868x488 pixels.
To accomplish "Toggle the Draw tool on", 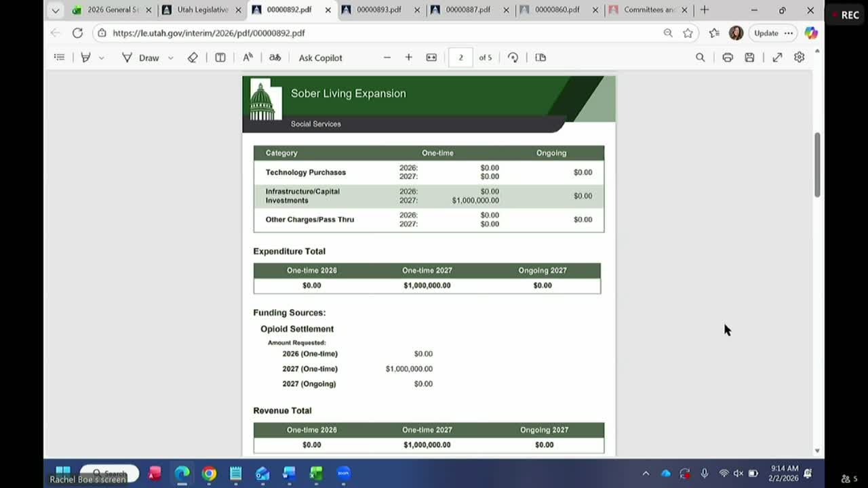I will tap(141, 58).
